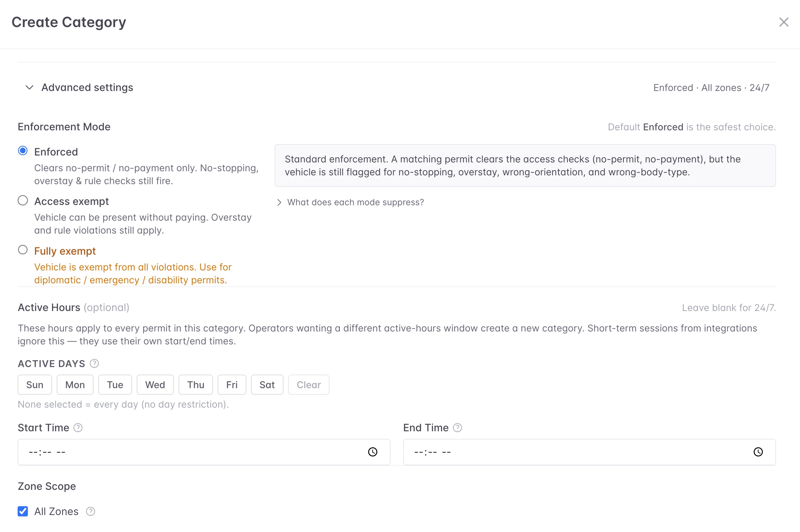Screen dimensions: 800x532
Task: Toggle Tue in active days
Action: (115, 385)
